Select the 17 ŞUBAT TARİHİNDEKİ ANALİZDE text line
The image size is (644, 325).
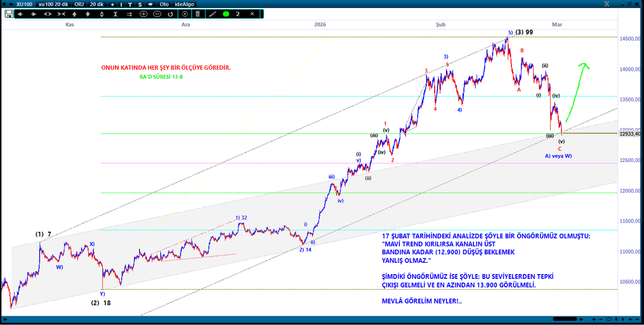(x=486, y=236)
